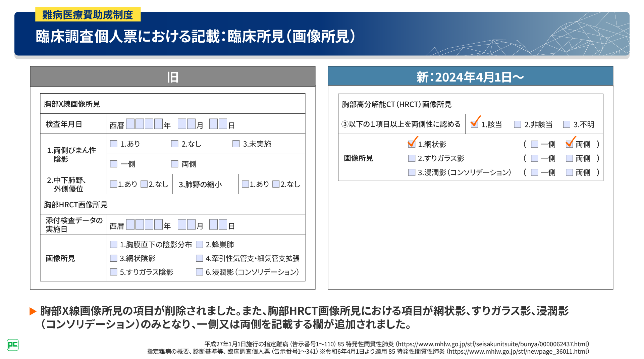This screenshot has width=644, height=359.
Task: Check 4.牽引性気管支・細気管支拡張 box
Action: point(200,258)
